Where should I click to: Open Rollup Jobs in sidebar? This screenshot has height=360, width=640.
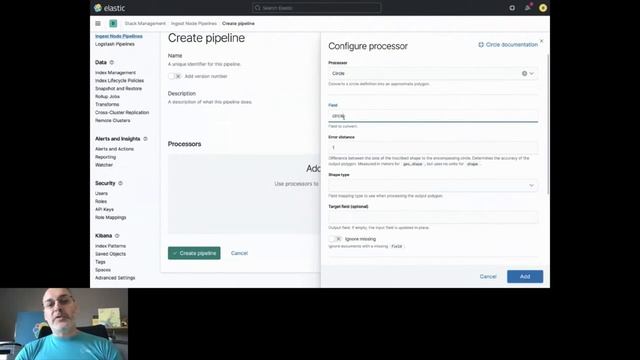tap(107, 97)
